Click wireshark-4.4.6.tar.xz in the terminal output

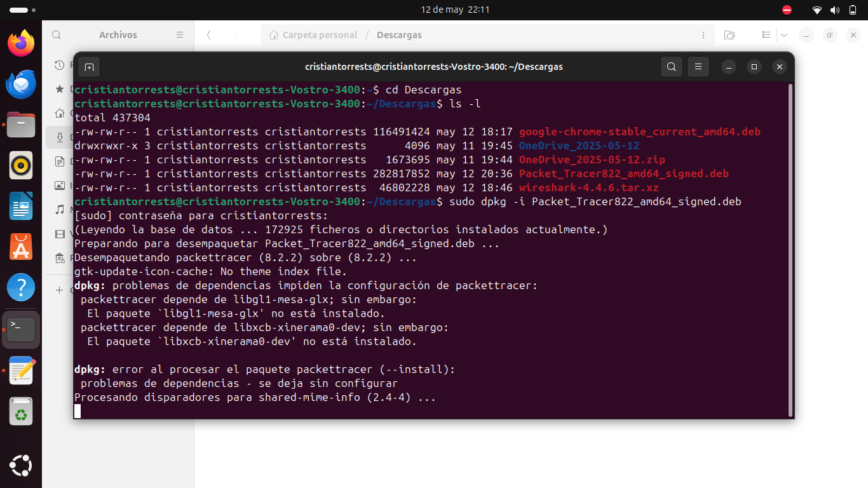[x=588, y=188]
